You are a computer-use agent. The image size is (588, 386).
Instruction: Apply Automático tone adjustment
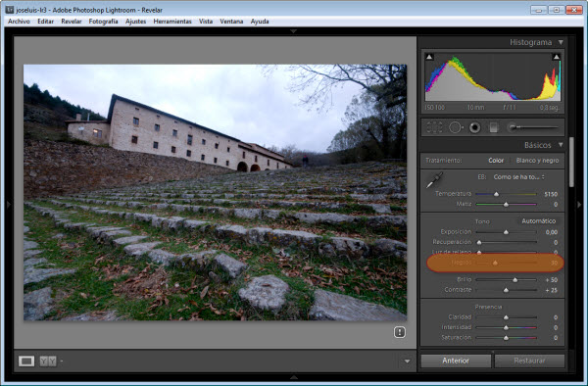(538, 220)
